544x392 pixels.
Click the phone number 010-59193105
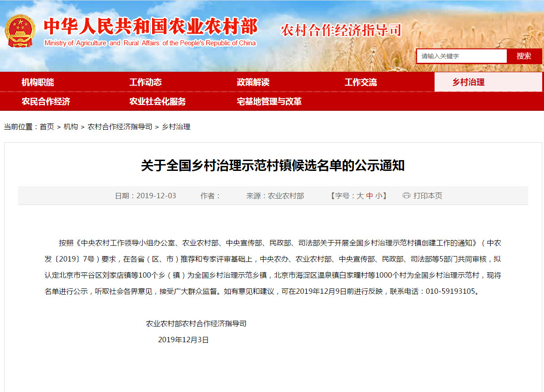[x=450, y=291]
